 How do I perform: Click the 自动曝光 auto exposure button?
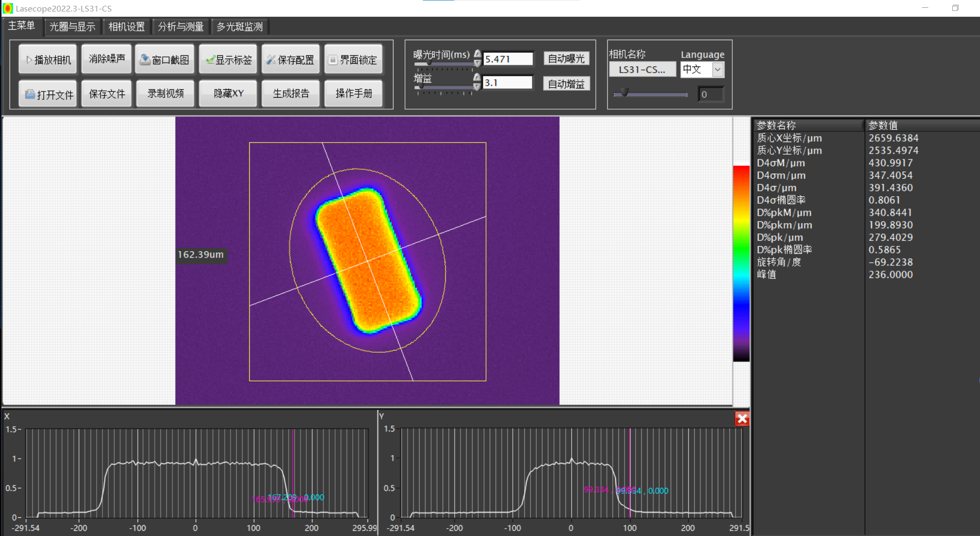pos(567,59)
